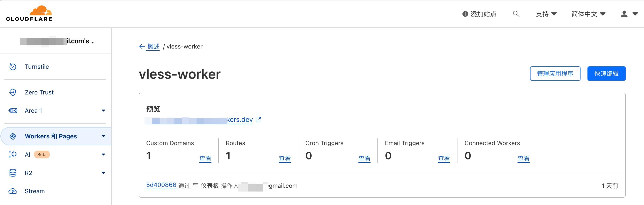Click the 快速编辑 button
644x205 pixels.
(606, 74)
